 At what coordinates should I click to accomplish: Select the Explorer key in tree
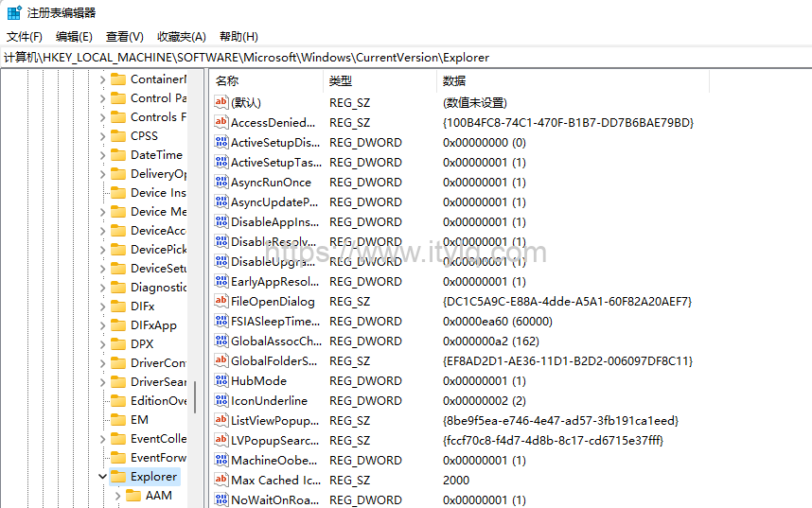154,477
